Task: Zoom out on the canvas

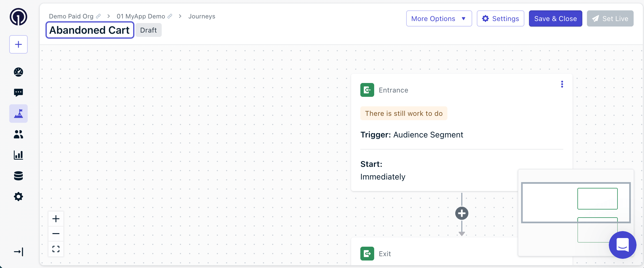Action: [56, 234]
